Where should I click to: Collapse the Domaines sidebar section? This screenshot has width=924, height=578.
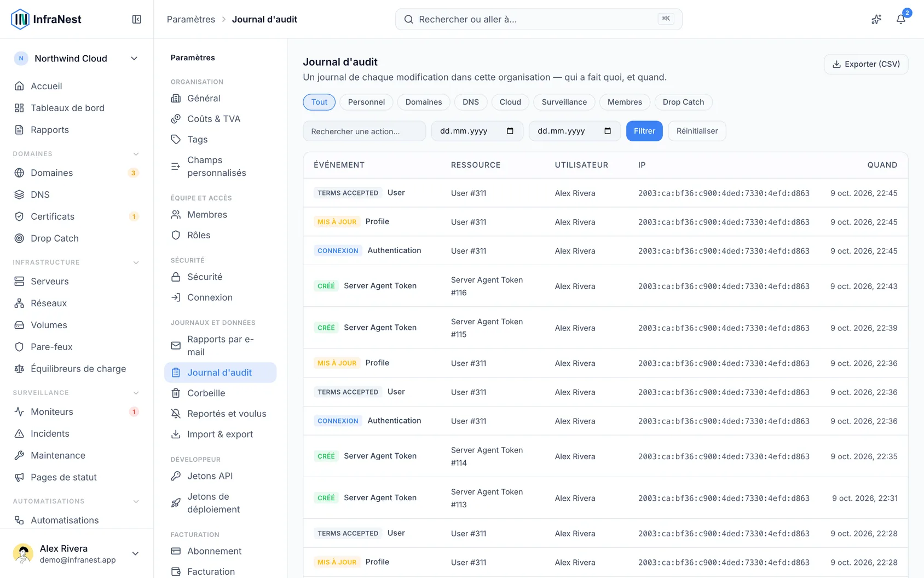point(136,154)
